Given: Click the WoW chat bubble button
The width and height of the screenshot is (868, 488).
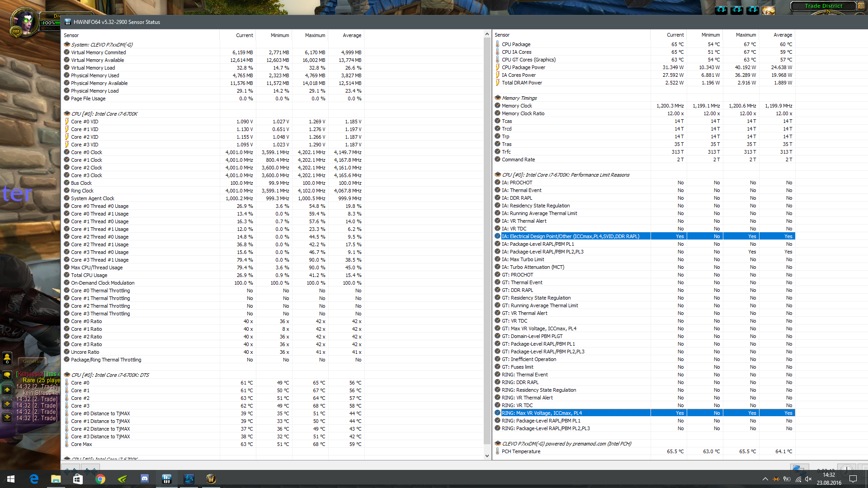Looking at the screenshot, I should point(7,375).
